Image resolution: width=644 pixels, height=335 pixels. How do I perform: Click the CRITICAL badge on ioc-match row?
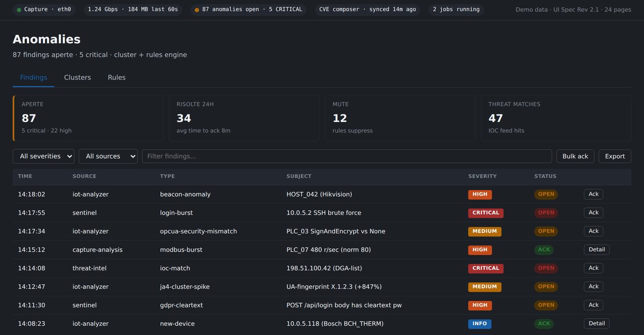tap(486, 268)
